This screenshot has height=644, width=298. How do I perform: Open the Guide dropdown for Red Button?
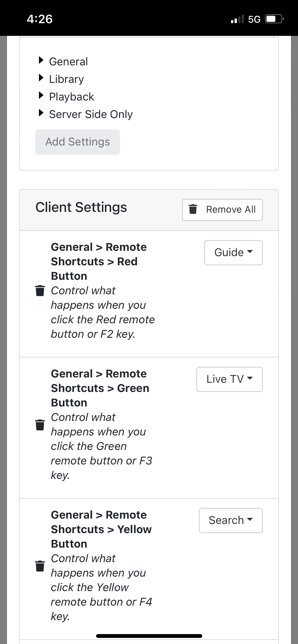point(233,253)
